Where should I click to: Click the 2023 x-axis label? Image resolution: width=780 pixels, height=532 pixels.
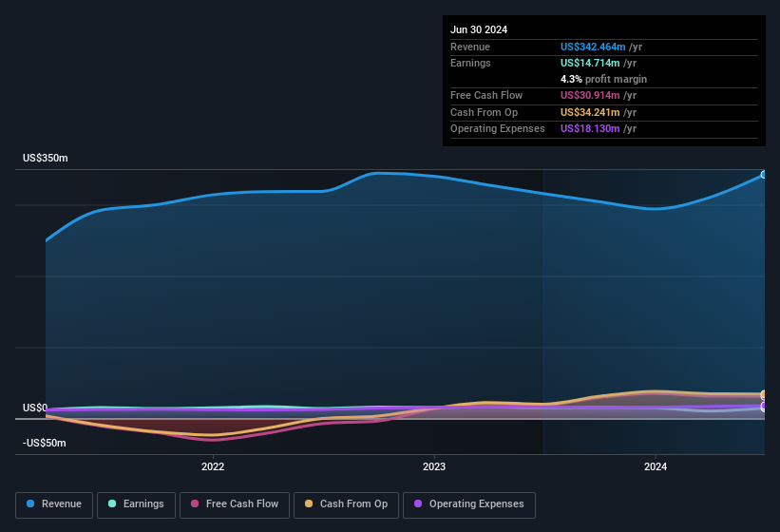point(434,466)
